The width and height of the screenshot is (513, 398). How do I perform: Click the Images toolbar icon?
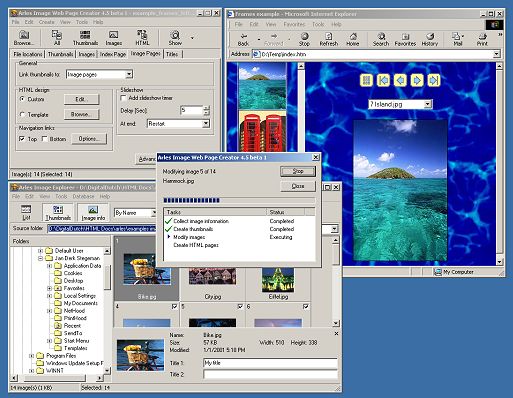pyautogui.click(x=113, y=38)
